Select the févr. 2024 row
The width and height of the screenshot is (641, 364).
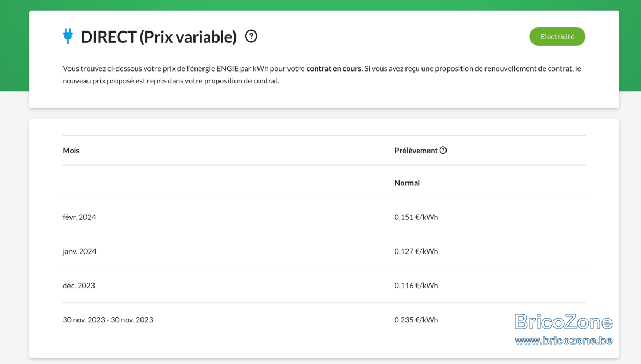(x=324, y=217)
